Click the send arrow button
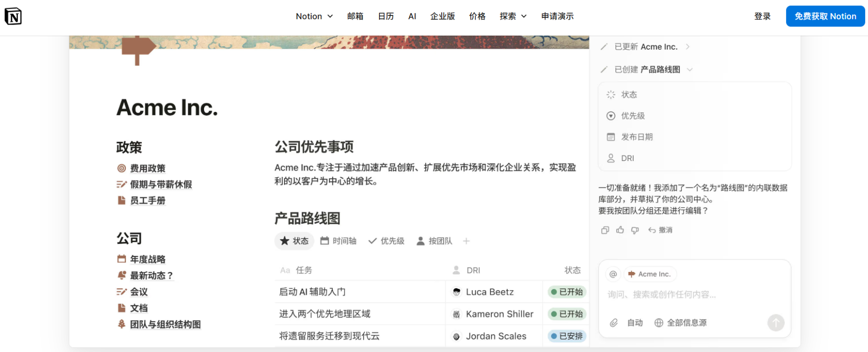Screen dimensions: 868x352 click(776, 323)
